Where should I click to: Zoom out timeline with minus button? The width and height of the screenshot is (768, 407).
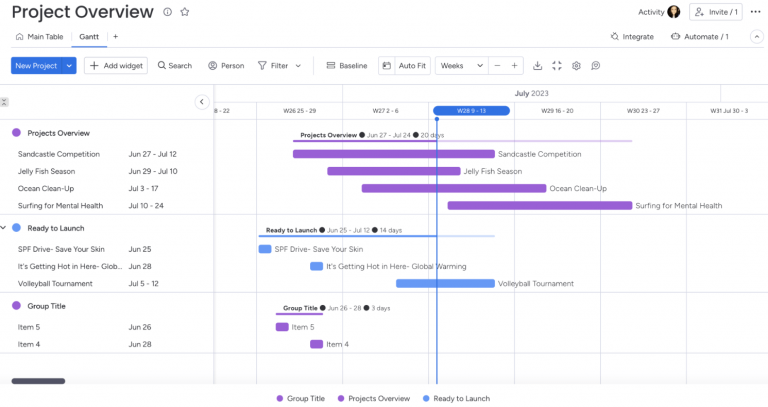click(x=497, y=66)
